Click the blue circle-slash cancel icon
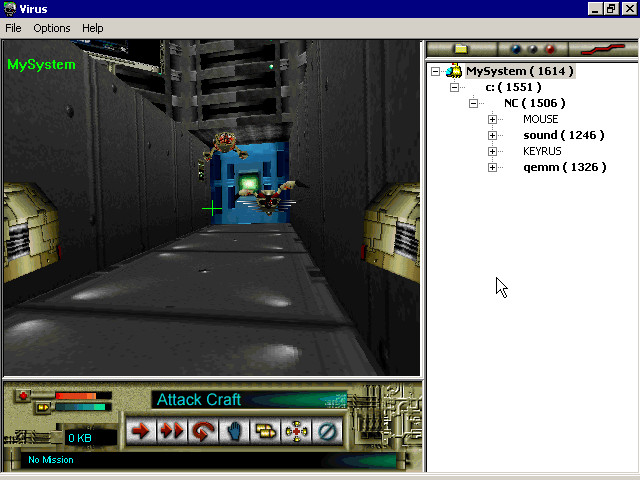Screen dimensions: 640x480 click(x=327, y=431)
